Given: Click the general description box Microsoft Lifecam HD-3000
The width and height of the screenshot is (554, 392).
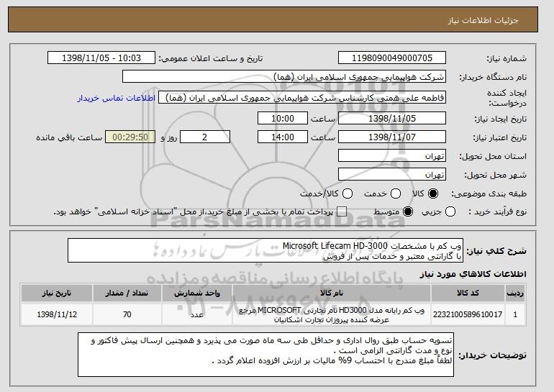Looking at the screenshot, I should click(x=265, y=250).
